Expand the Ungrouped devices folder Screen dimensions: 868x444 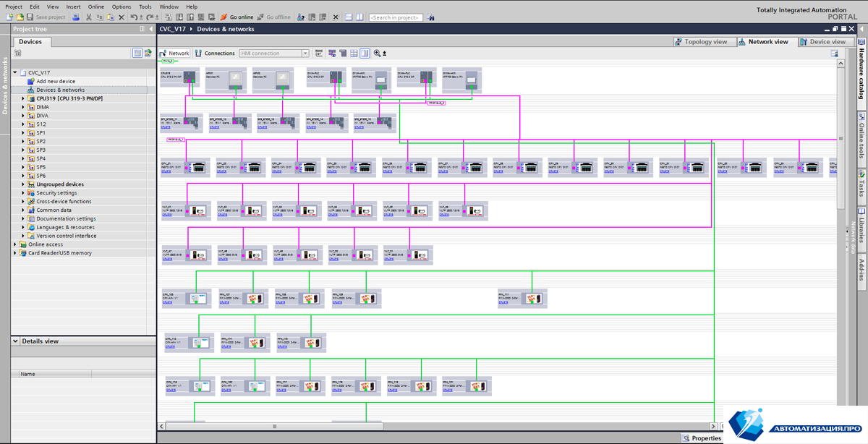tap(23, 184)
